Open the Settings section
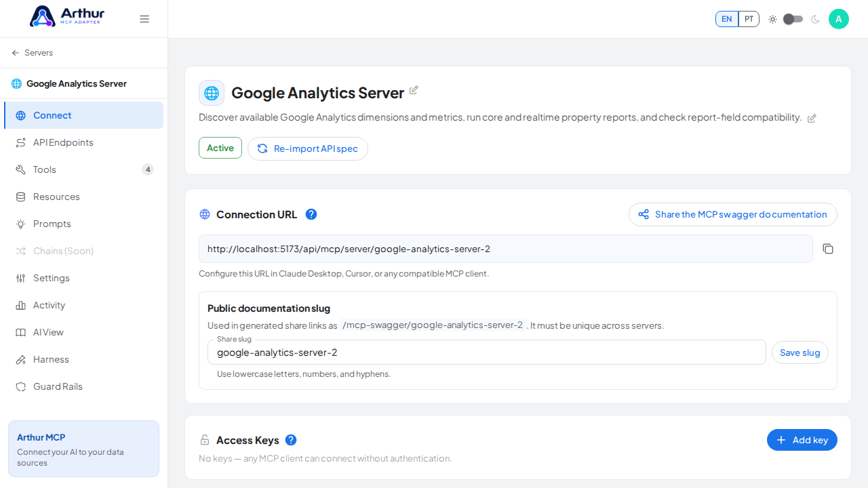 click(83, 278)
